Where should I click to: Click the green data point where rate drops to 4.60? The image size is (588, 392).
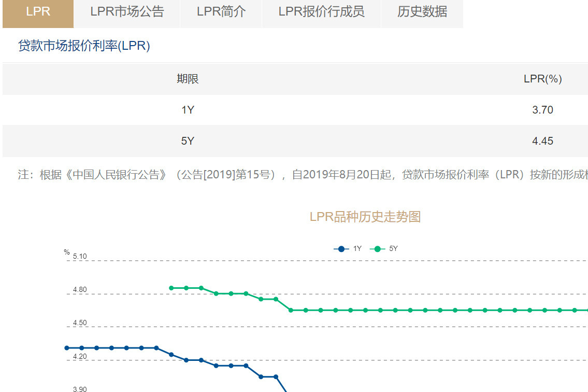pyautogui.click(x=291, y=310)
